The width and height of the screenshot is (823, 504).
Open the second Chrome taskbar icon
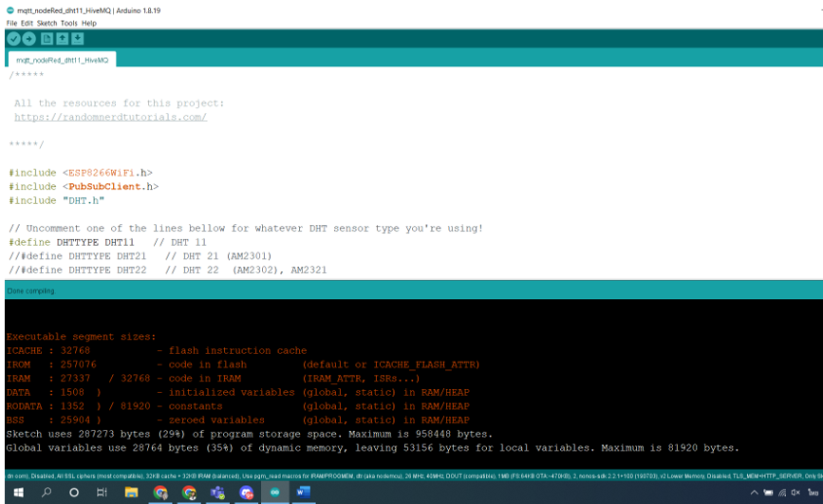point(189,493)
